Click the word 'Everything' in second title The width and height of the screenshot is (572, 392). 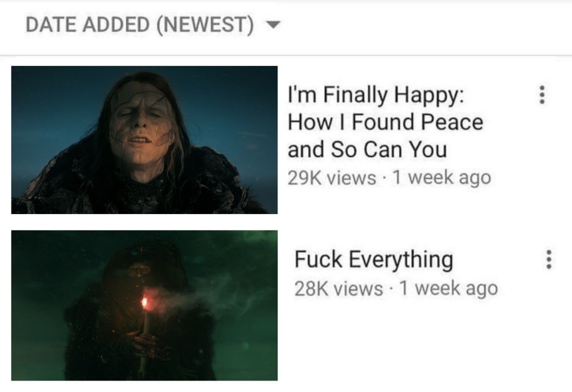click(x=401, y=260)
